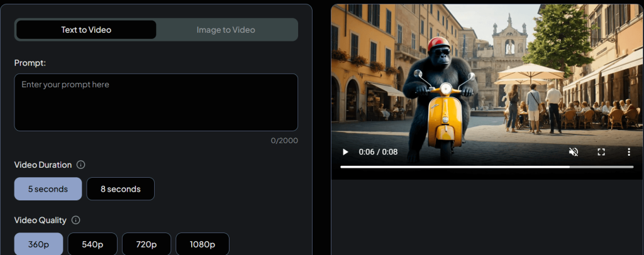
Task: Unmute the video audio
Action: (x=574, y=152)
